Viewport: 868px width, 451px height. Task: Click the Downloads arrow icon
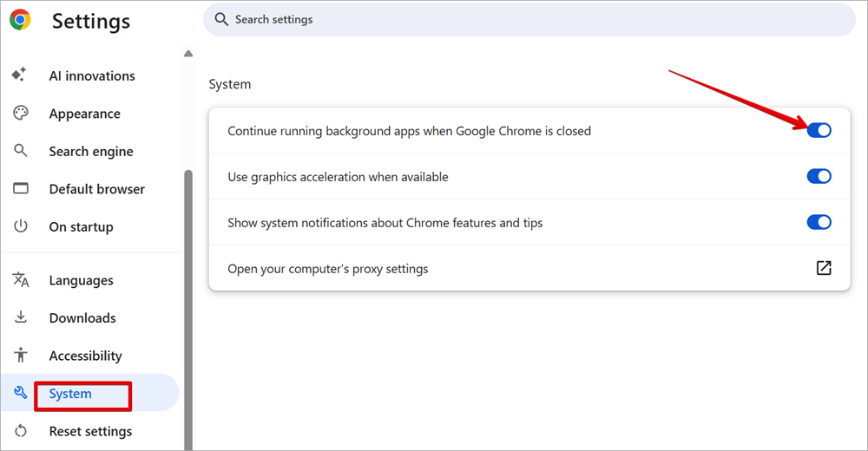coord(21,318)
